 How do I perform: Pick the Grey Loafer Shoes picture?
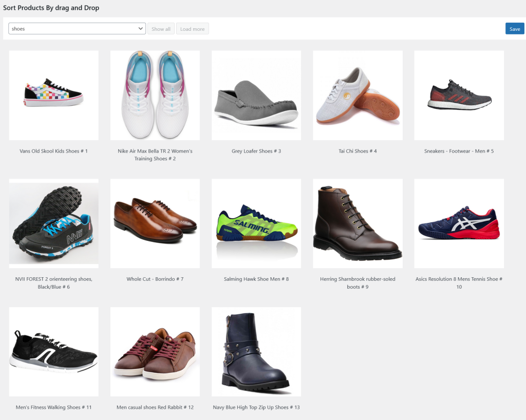(x=256, y=95)
